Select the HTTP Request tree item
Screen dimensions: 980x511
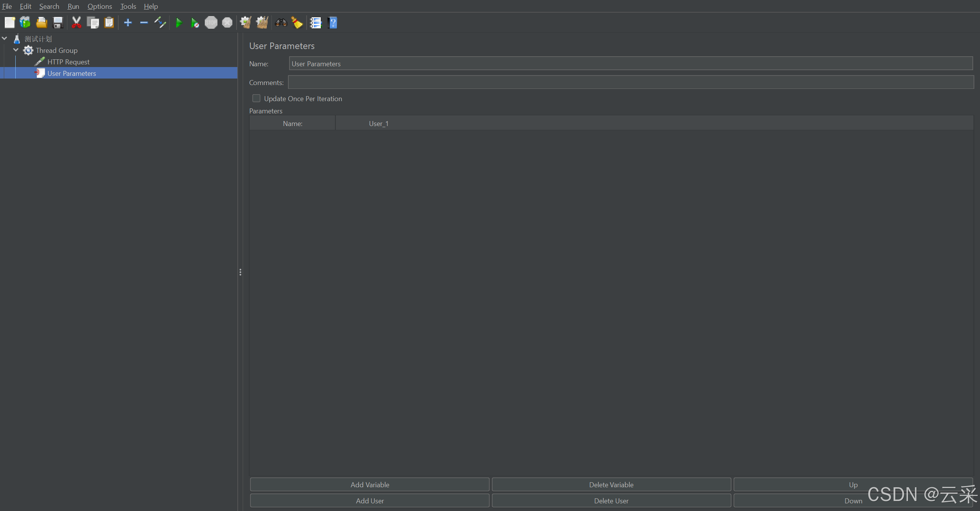coord(68,62)
